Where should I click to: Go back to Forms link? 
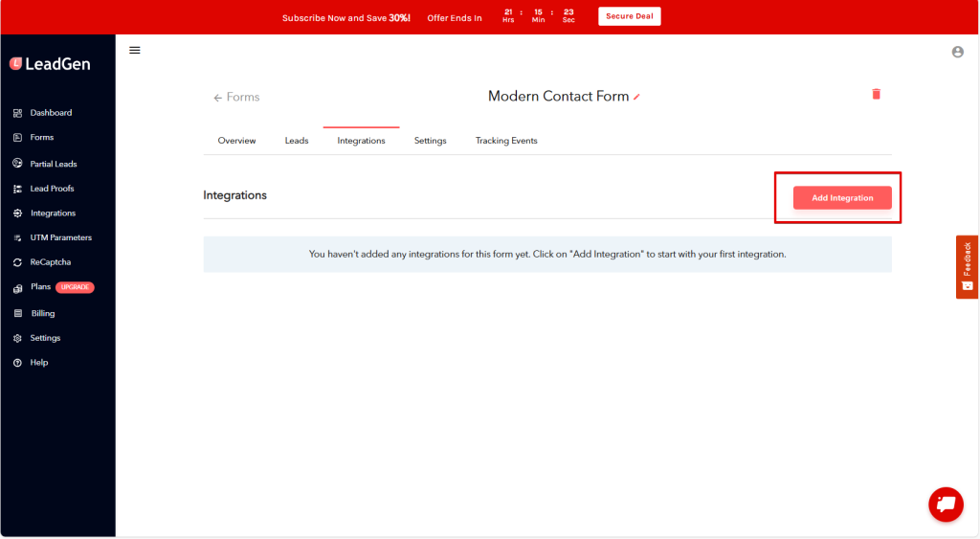236,98
